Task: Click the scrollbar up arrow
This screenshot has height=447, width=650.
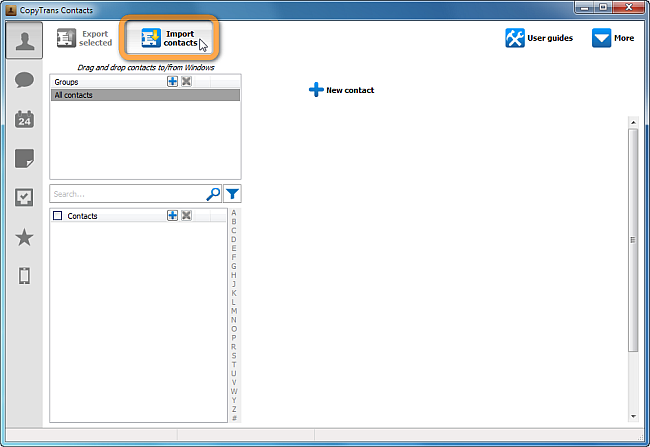Action: click(x=633, y=122)
